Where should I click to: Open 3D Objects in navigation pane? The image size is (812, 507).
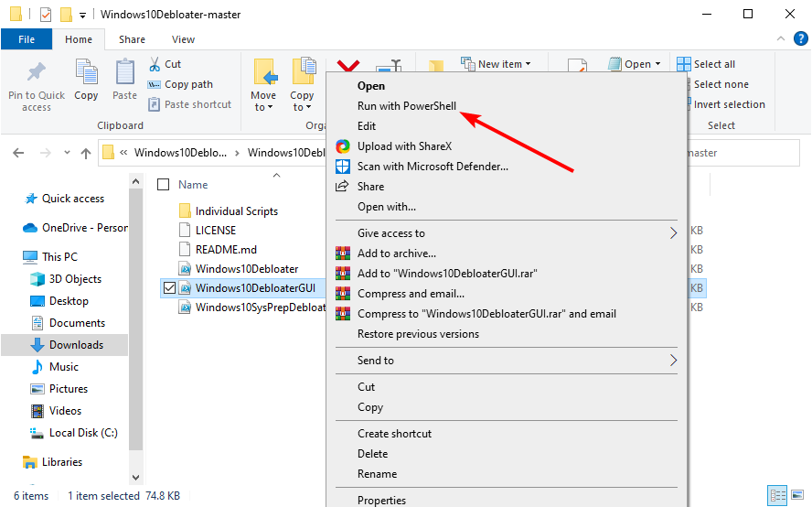click(x=75, y=279)
